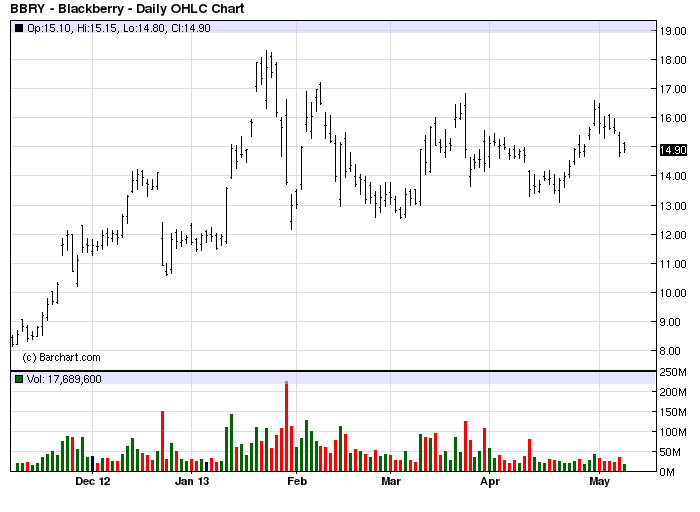
Task: Click the '14.00' price axis label
Action: (x=673, y=176)
